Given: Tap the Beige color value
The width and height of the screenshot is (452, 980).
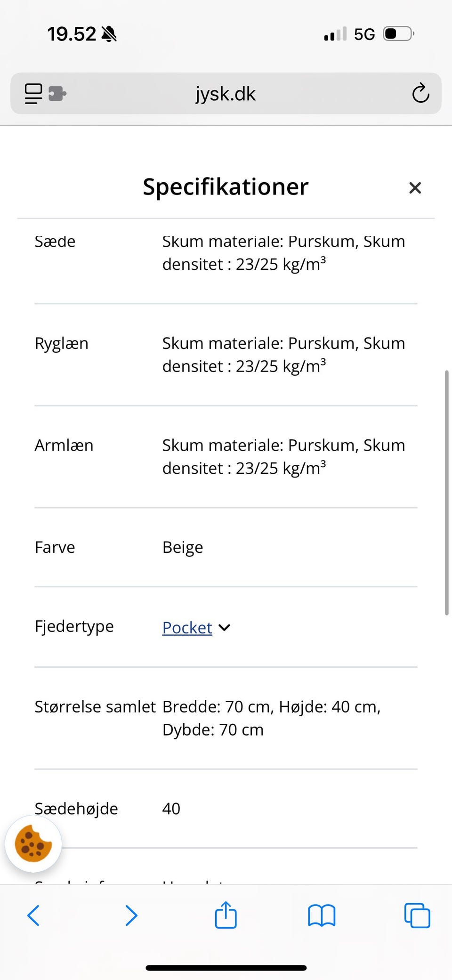Looking at the screenshot, I should point(183,547).
